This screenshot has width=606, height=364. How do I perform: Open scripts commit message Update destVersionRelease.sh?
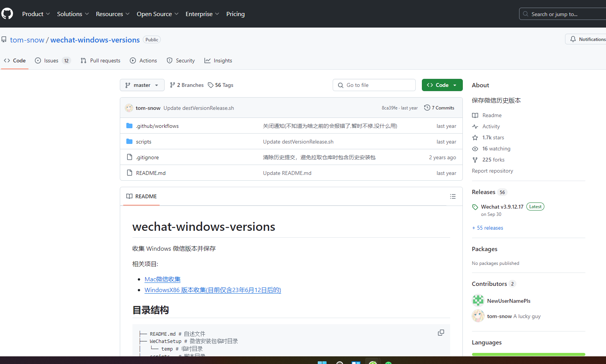point(298,142)
